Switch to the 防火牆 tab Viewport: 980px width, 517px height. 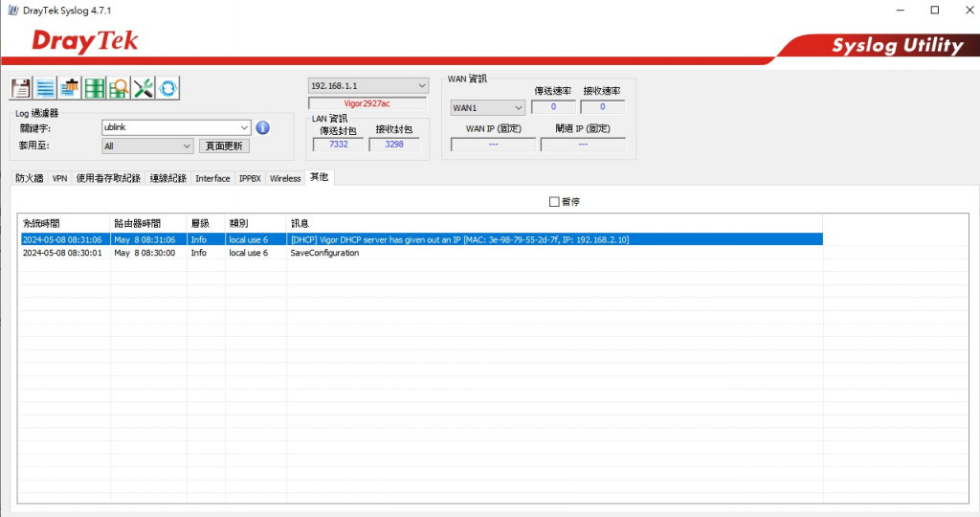pos(30,178)
